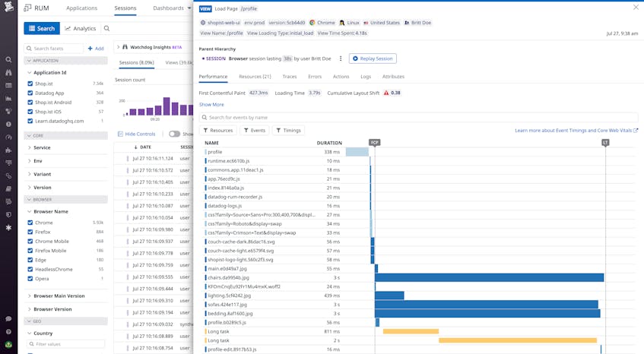
Task: Click the Add facet button
Action: click(x=96, y=49)
